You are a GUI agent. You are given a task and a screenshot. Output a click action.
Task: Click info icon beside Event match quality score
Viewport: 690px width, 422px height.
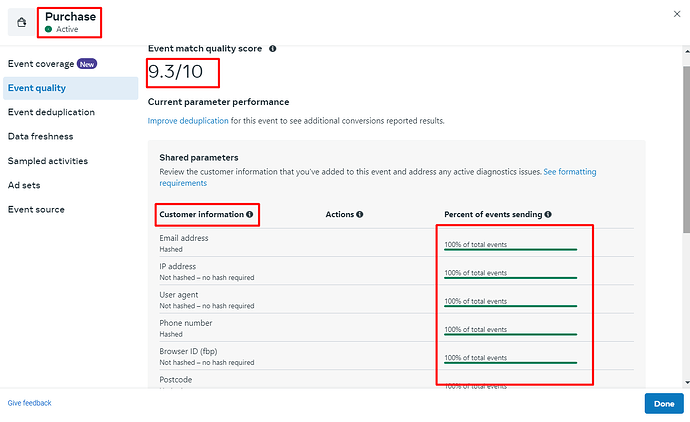pyautogui.click(x=273, y=48)
